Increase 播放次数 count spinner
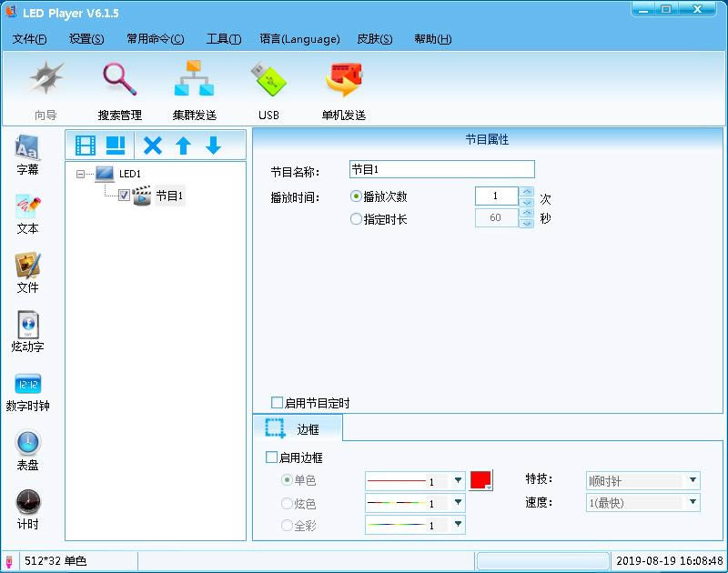 (x=527, y=191)
